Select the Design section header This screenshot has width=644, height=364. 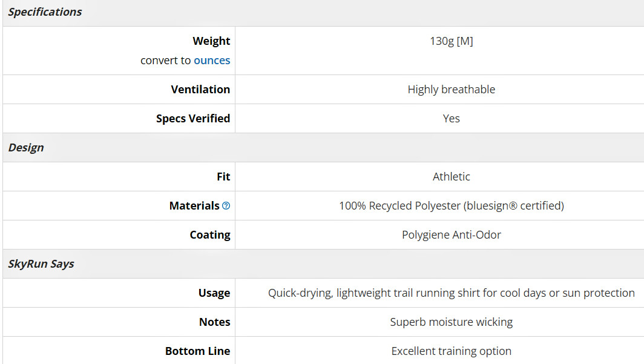(26, 148)
